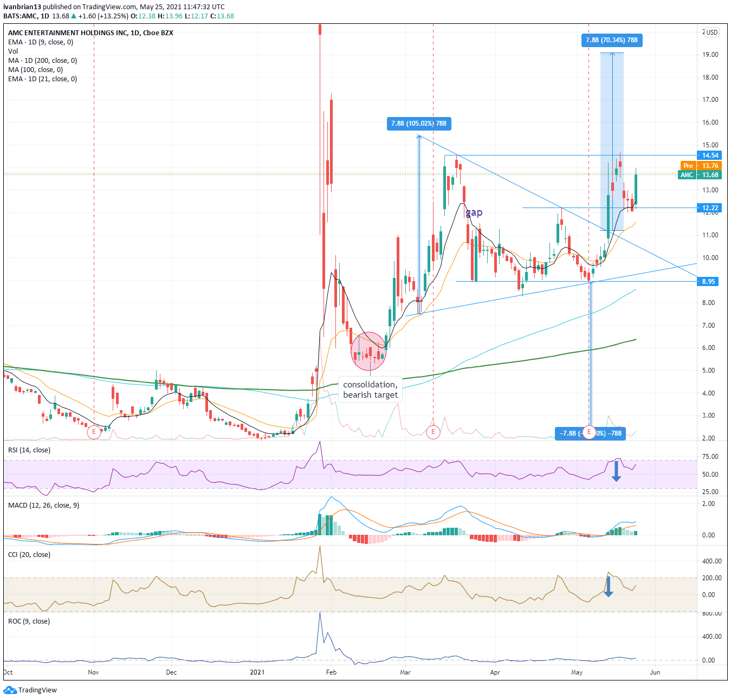The width and height of the screenshot is (731, 700).
Task: Click the orange Pre 13.76 price tag
Action: [x=702, y=166]
